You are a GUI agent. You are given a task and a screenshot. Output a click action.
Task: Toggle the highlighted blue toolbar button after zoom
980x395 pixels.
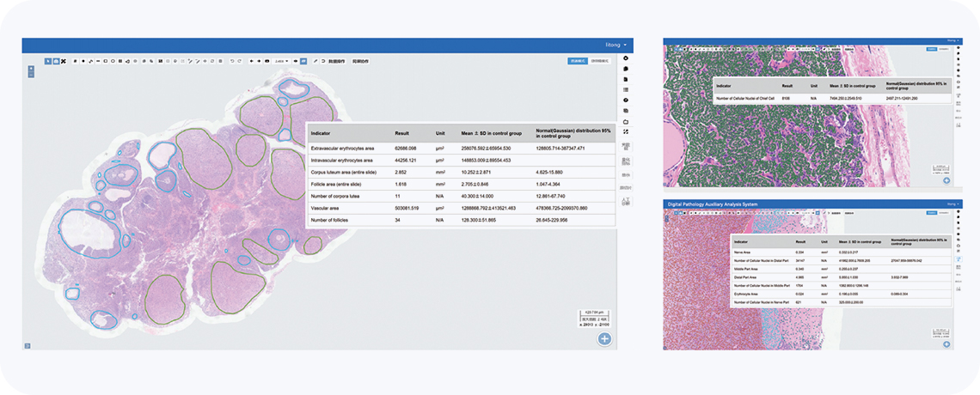coord(304,61)
